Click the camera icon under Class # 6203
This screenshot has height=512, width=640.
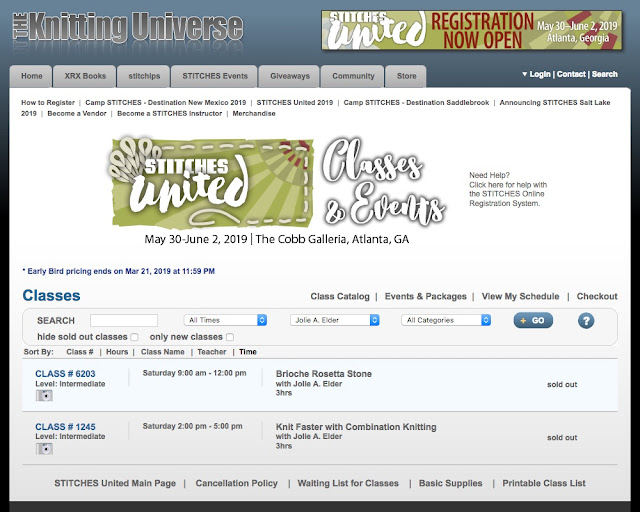[44, 396]
